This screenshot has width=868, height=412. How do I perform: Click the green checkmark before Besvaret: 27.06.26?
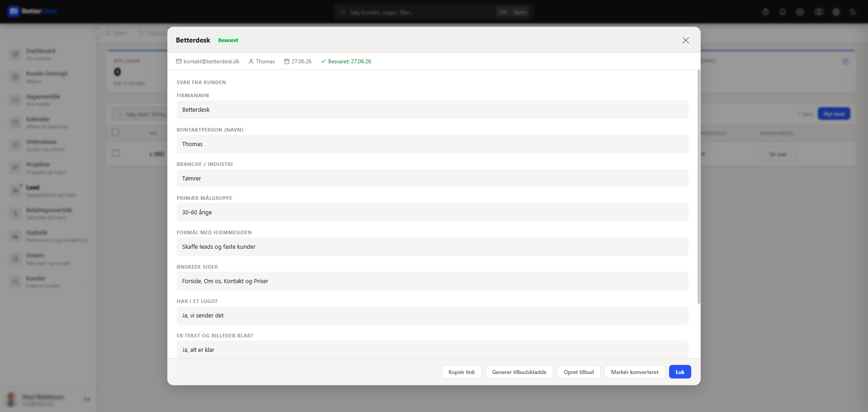(323, 62)
